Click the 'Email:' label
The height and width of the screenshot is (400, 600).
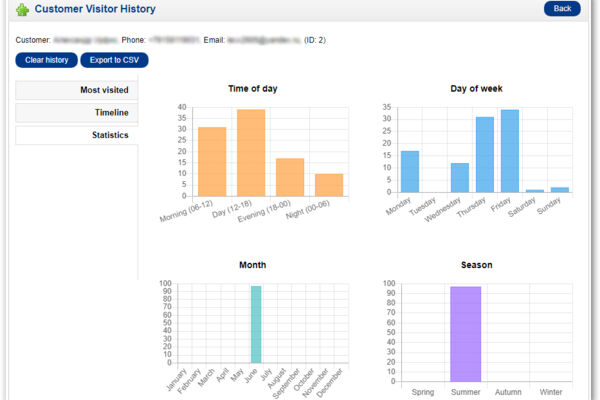[x=214, y=40]
